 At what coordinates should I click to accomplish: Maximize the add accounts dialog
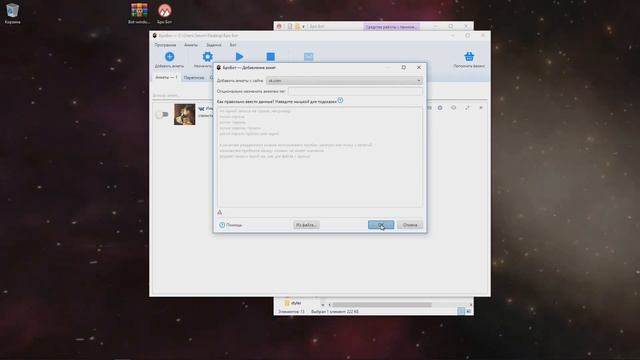404,67
